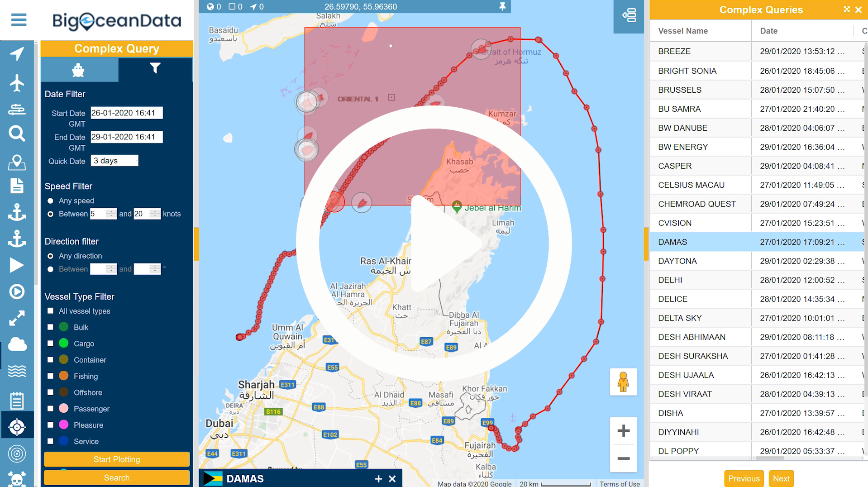The width and height of the screenshot is (868, 487).
Task: Switch to the funnel filter tab
Action: [x=155, y=69]
